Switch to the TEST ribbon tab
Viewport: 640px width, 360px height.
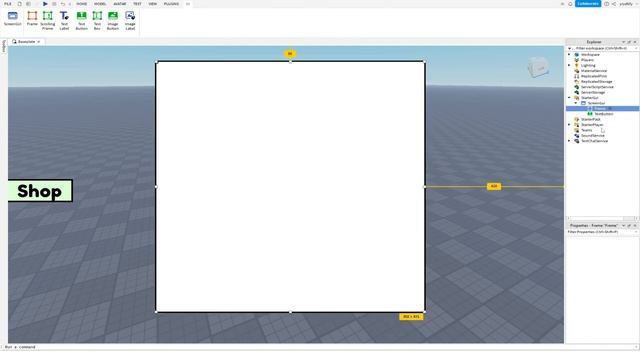137,4
